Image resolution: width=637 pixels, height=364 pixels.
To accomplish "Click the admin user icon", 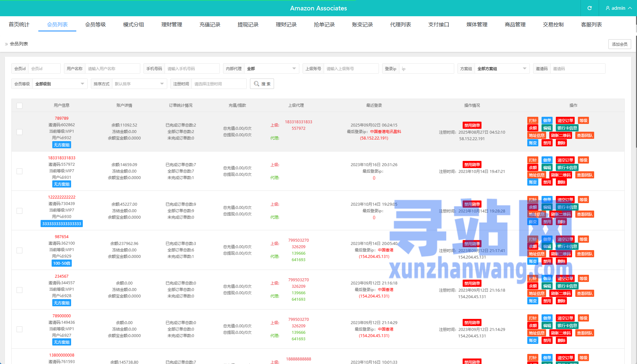I will click(x=608, y=8).
